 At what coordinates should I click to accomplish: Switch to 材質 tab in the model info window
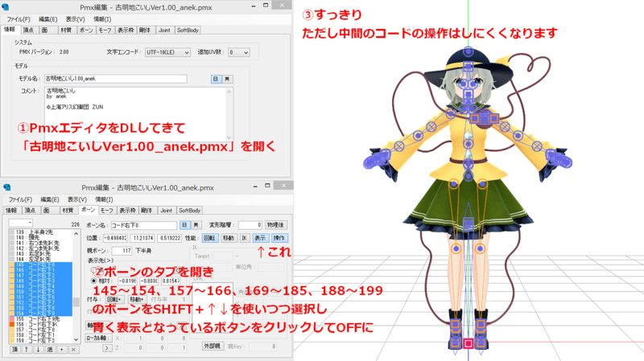(66, 30)
